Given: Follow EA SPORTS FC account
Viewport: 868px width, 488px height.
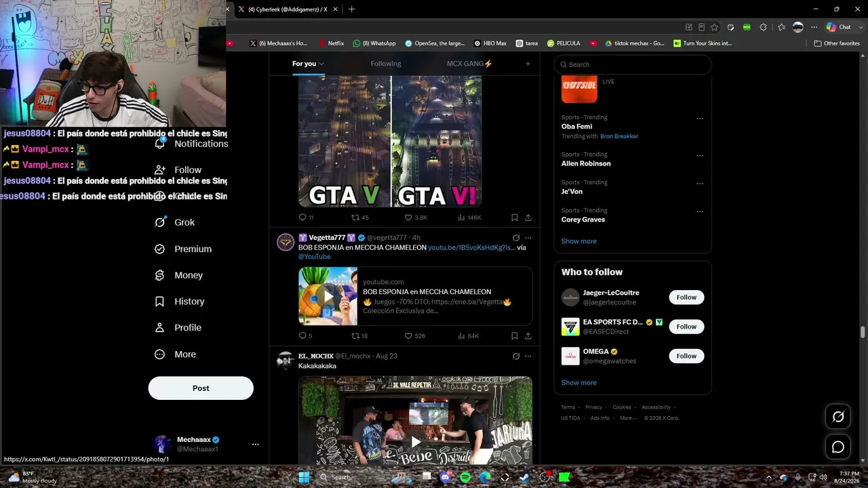Looking at the screenshot, I should click(x=686, y=327).
